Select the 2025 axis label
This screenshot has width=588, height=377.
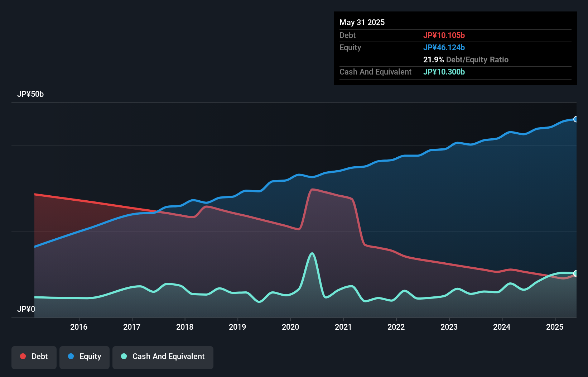tap(555, 327)
